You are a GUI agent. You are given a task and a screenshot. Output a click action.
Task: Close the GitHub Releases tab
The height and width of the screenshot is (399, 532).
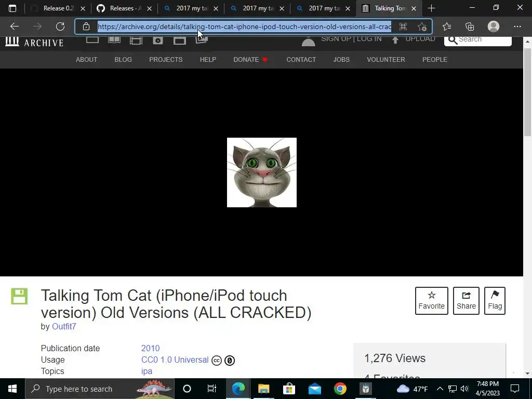tap(149, 8)
